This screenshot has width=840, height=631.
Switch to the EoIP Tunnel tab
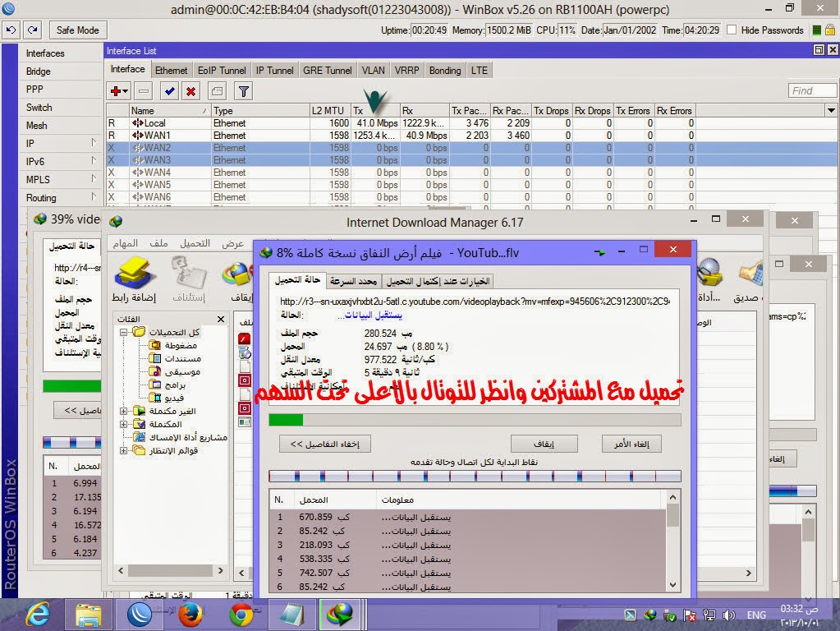(x=222, y=70)
